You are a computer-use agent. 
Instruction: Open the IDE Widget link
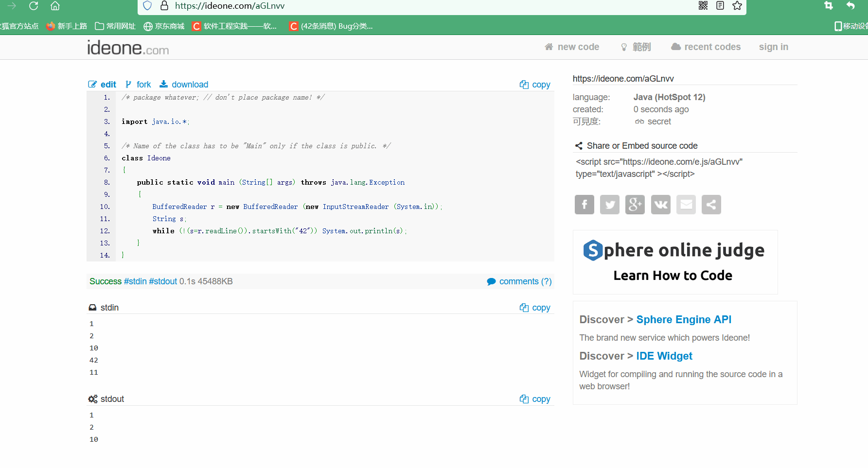pos(664,356)
